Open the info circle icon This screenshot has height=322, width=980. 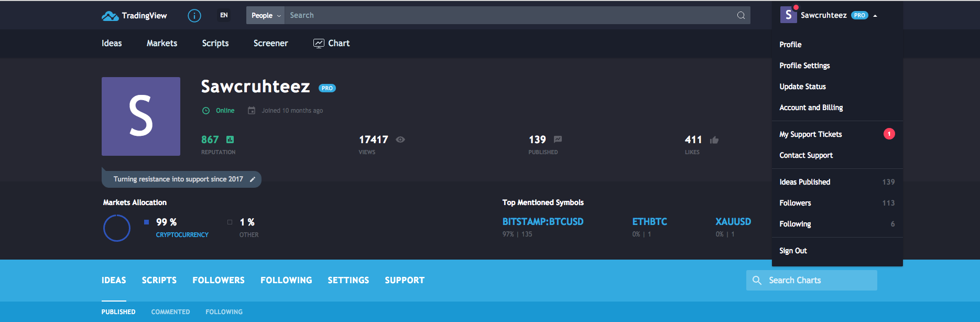194,16
